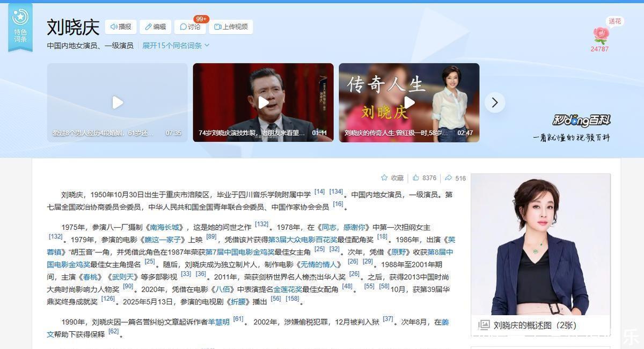Screen dimensions: 644x349
Task: Play the 74岁刘晓庆演技炸裂 video
Action: coord(263,103)
